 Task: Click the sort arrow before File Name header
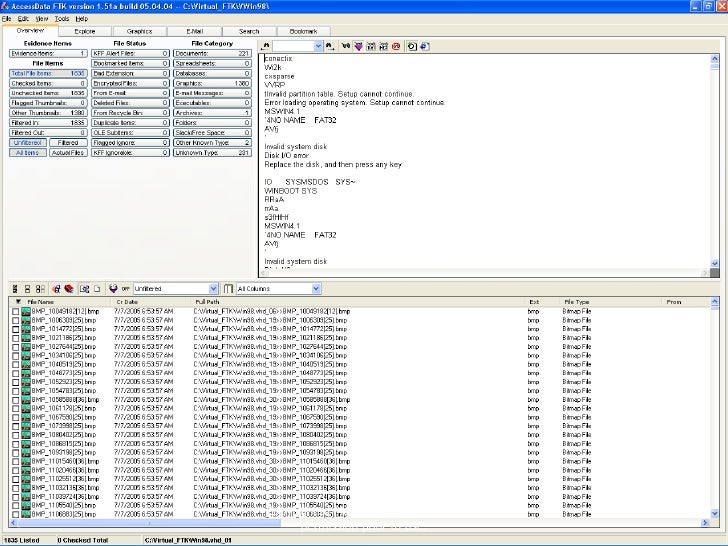18,302
